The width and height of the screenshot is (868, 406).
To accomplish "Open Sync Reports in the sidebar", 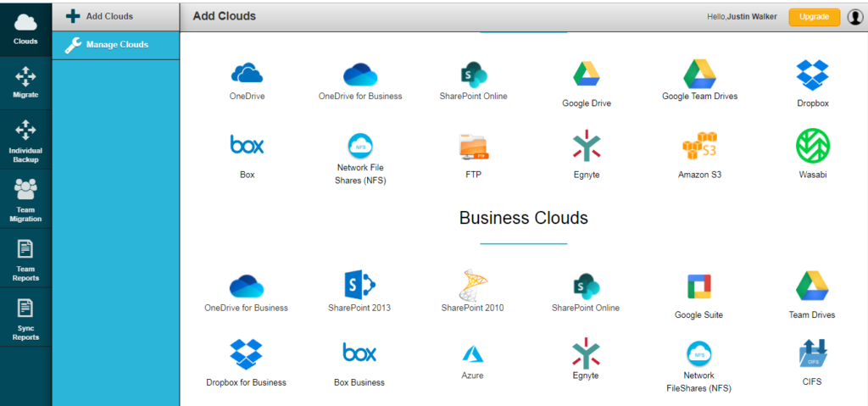I will click(25, 317).
